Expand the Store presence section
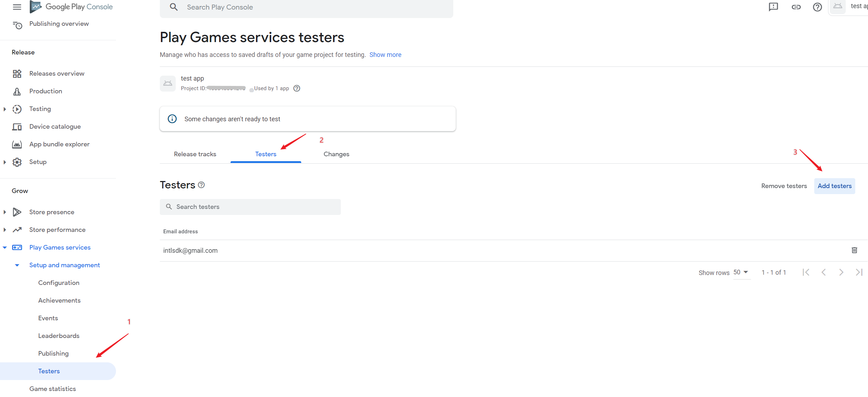 point(6,211)
